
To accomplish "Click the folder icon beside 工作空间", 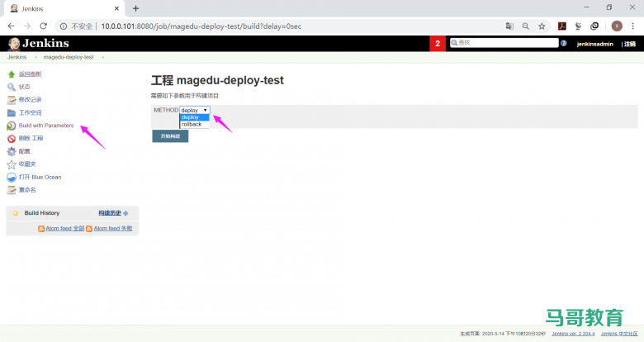I will [x=12, y=112].
